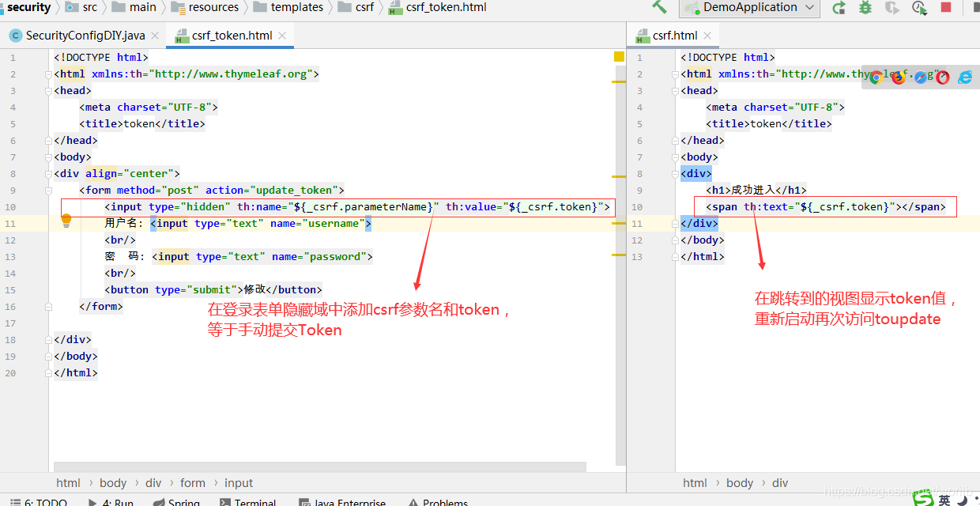Launch the profiler run icon
Viewport: 980px width, 506px height.
pyautogui.click(x=919, y=8)
